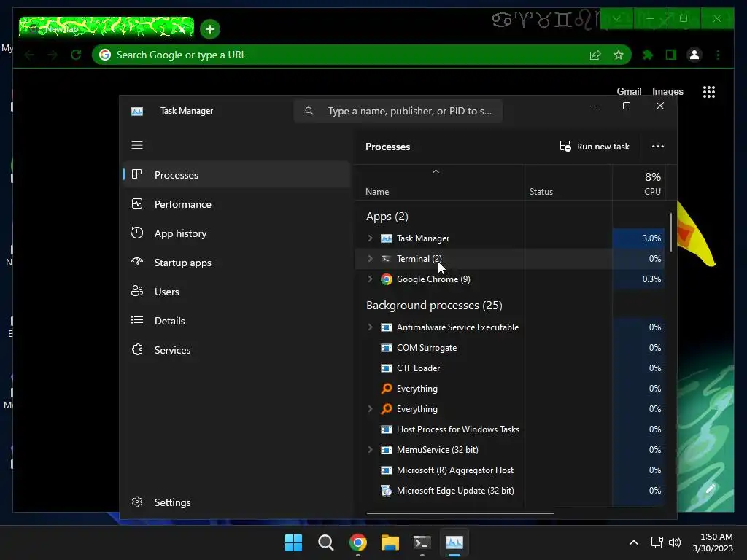Select Host Process for Windows Tasks
Image resolution: width=747 pixels, height=560 pixels.
(458, 429)
